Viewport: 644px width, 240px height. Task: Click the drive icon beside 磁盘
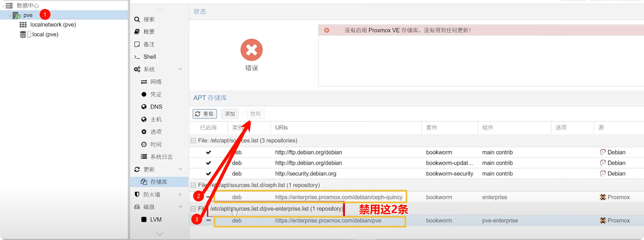point(137,207)
